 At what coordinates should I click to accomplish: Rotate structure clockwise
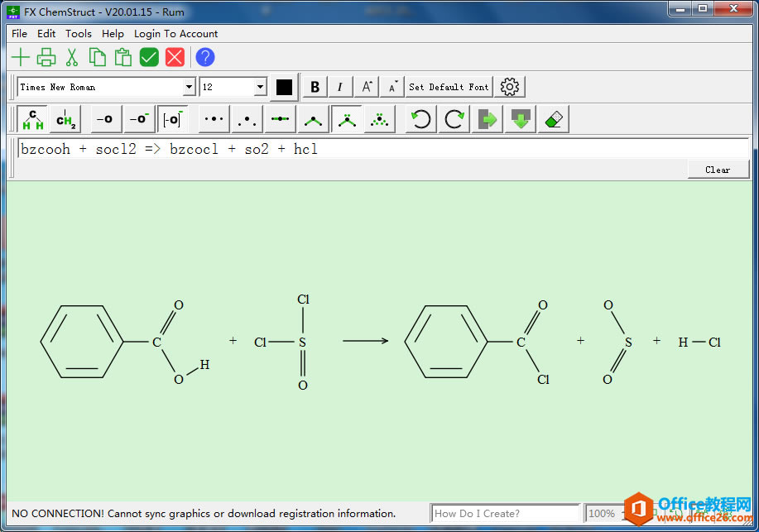pyautogui.click(x=454, y=119)
